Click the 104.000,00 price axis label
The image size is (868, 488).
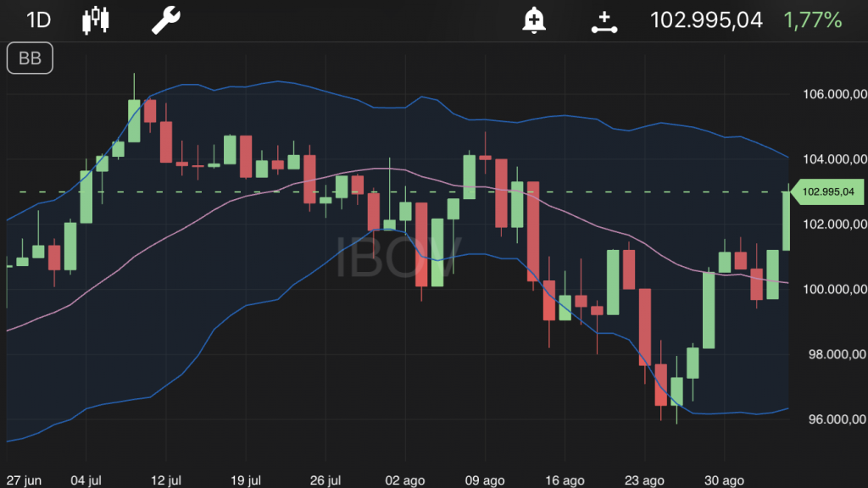click(x=835, y=159)
